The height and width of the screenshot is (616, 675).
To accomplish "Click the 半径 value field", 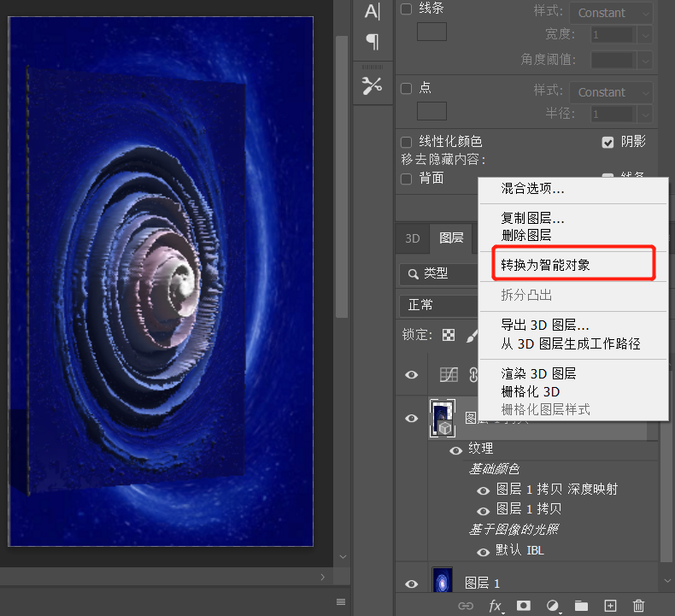I will pos(613,114).
